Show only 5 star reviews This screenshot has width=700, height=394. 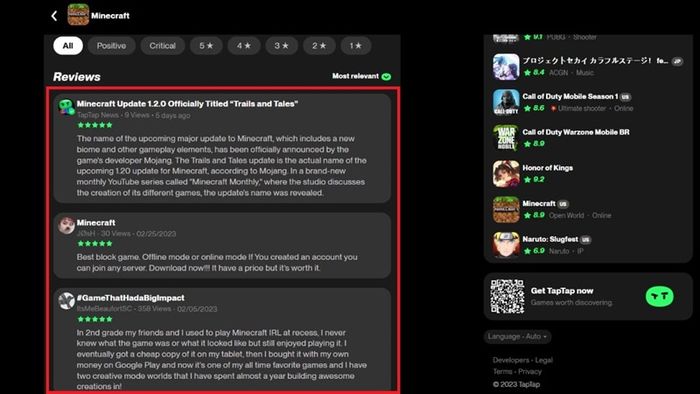tap(206, 46)
